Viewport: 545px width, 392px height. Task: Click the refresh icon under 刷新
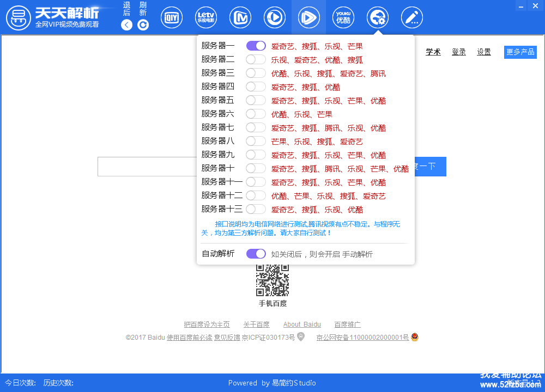(x=143, y=25)
